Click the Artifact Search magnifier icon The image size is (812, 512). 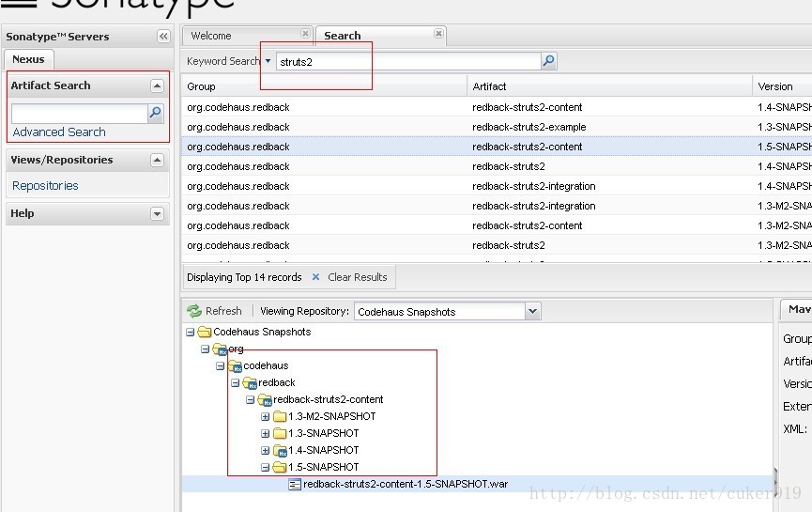pos(155,113)
